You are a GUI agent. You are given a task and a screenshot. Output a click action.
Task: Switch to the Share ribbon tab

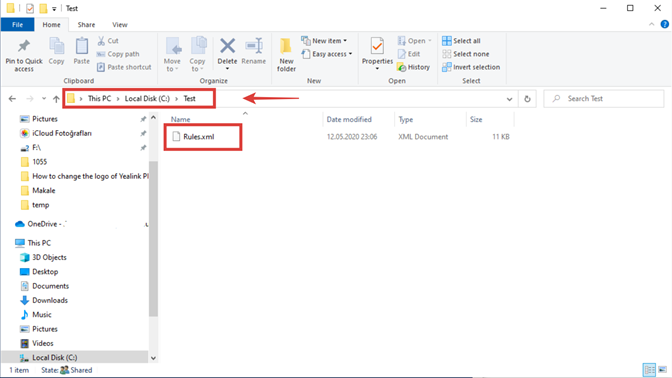tap(86, 25)
